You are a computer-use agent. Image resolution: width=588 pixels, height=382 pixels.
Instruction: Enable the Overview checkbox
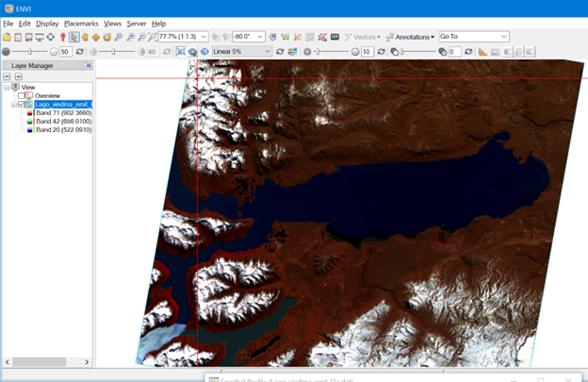pos(21,95)
